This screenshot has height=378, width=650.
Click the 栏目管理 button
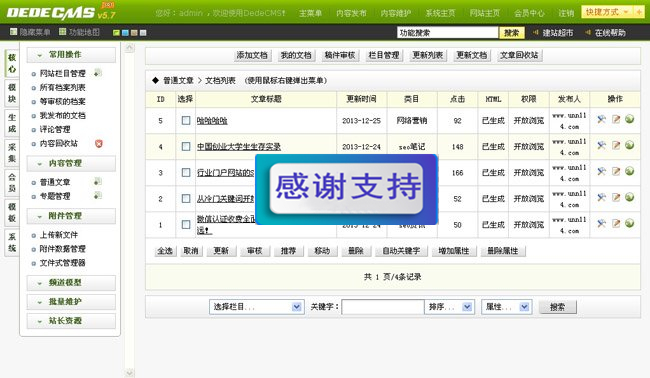[x=384, y=55]
